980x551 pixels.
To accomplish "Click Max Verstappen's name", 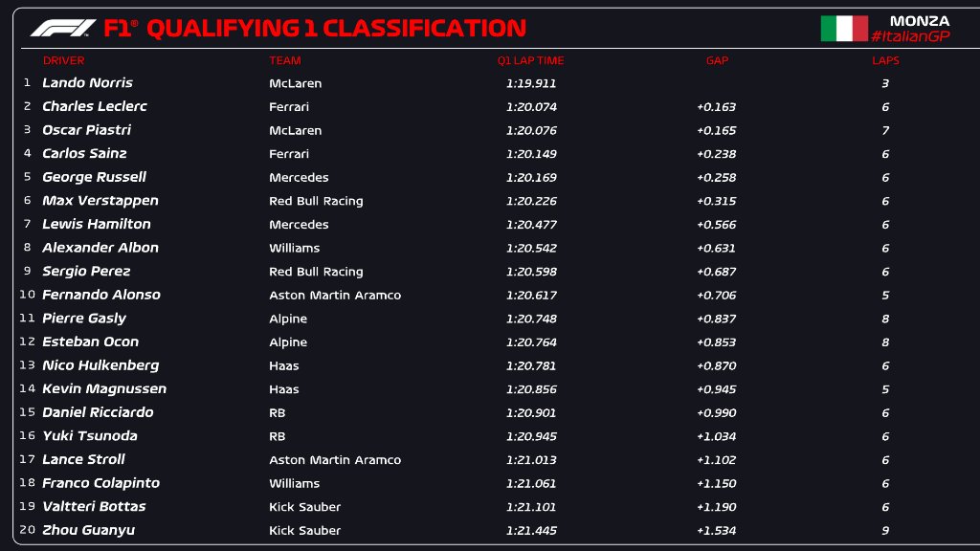I will tap(100, 201).
